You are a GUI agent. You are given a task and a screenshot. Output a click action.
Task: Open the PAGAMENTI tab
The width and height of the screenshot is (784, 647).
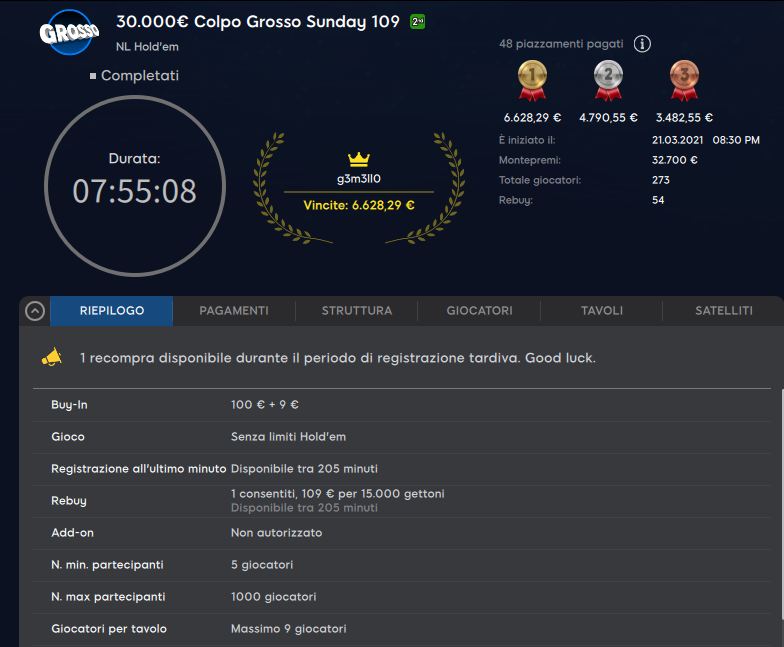[234, 310]
